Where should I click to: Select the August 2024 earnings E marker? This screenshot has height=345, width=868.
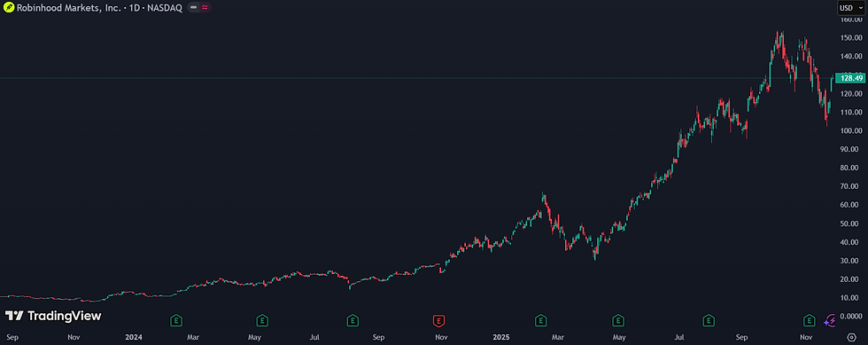353,320
